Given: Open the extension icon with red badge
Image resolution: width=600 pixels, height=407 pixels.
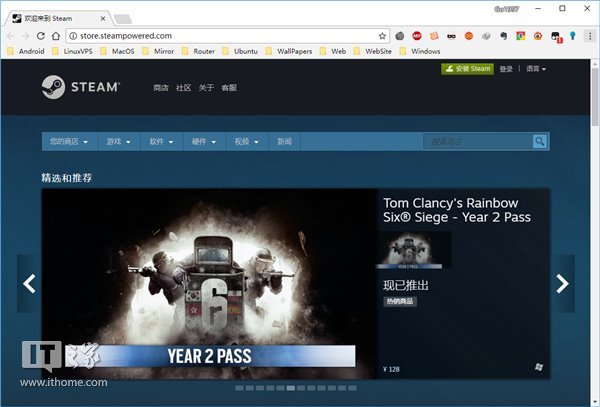Looking at the screenshot, I should [556, 37].
